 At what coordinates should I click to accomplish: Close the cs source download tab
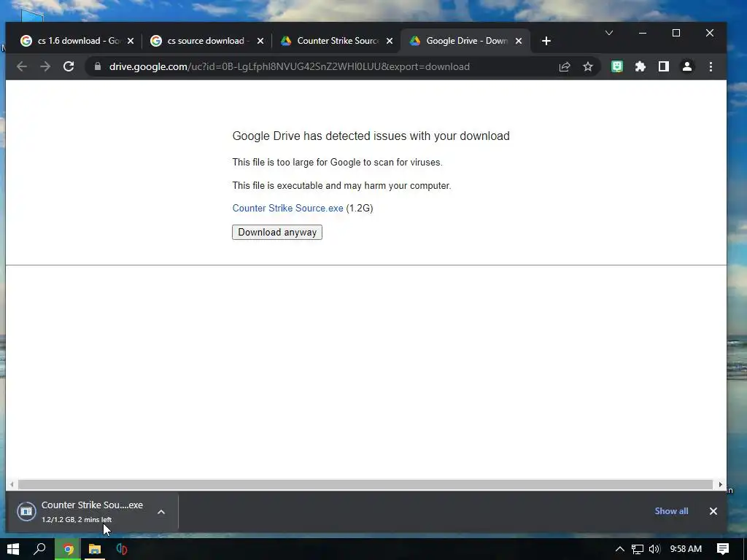(260, 41)
